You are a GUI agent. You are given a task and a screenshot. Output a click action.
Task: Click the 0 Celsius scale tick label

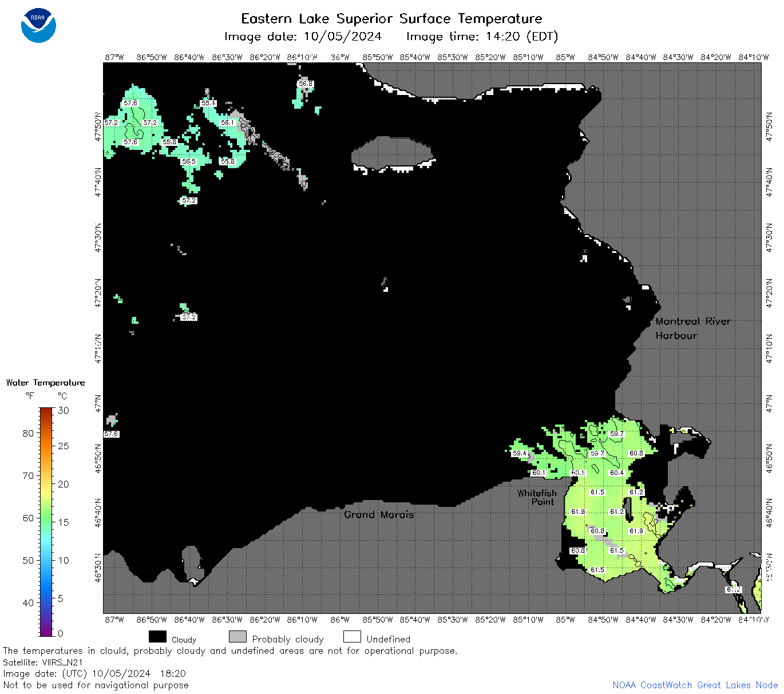click(x=61, y=633)
